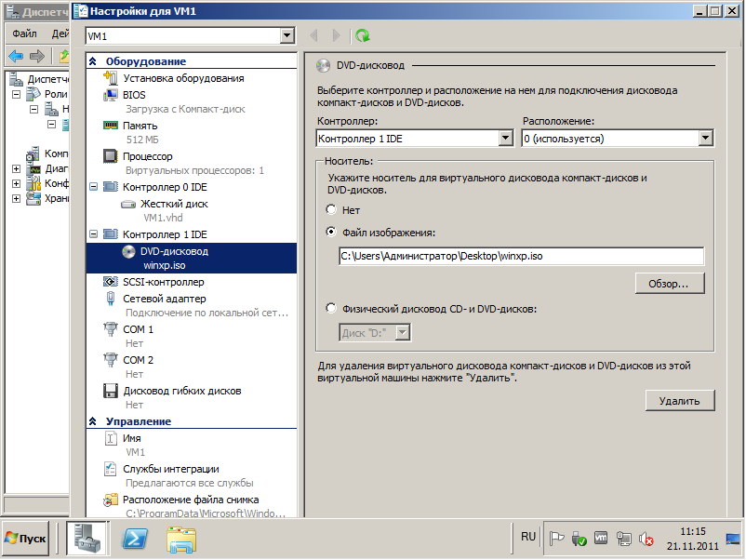Open the SCSI-контроллер settings
The image size is (746, 560).
click(x=159, y=283)
